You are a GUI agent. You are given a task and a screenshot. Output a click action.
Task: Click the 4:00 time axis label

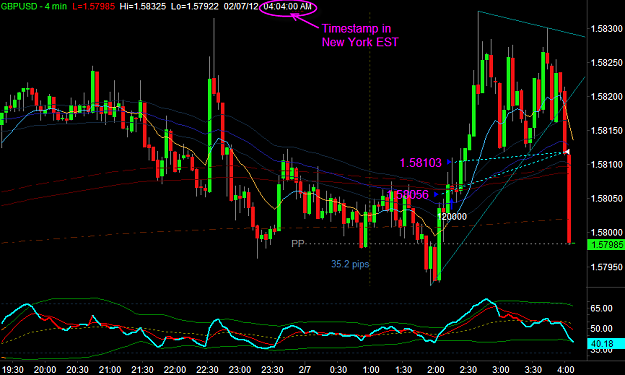566,369
